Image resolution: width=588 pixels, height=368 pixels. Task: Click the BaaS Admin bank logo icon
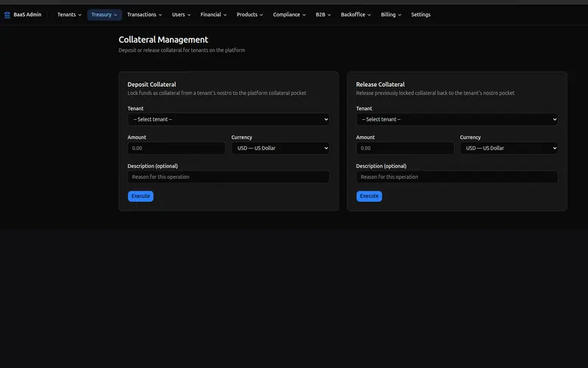point(7,15)
